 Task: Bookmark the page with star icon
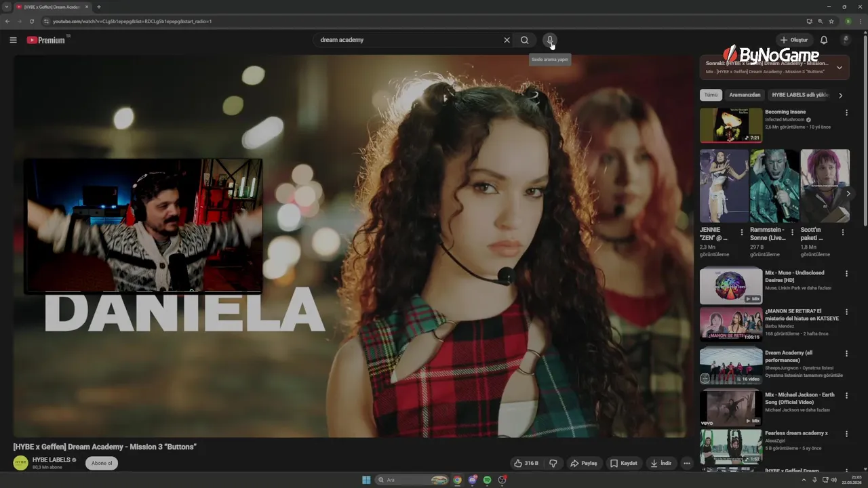(831, 21)
